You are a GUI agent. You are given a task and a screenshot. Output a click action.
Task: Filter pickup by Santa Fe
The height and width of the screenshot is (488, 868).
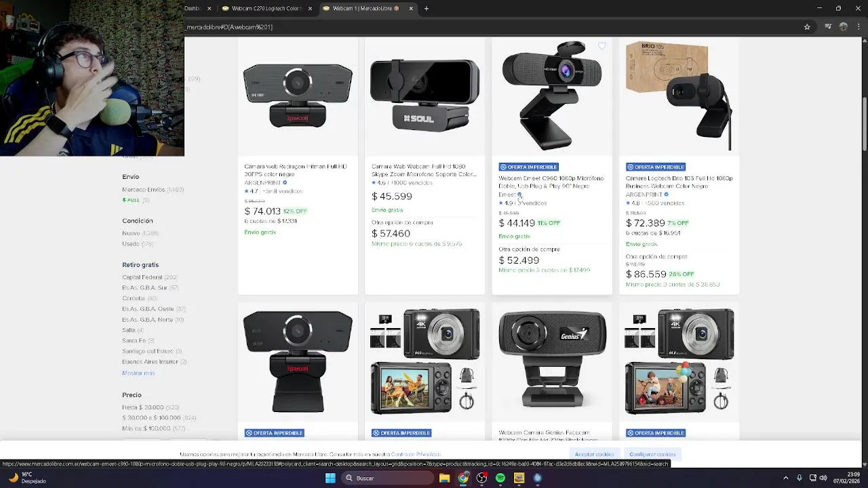(x=138, y=340)
